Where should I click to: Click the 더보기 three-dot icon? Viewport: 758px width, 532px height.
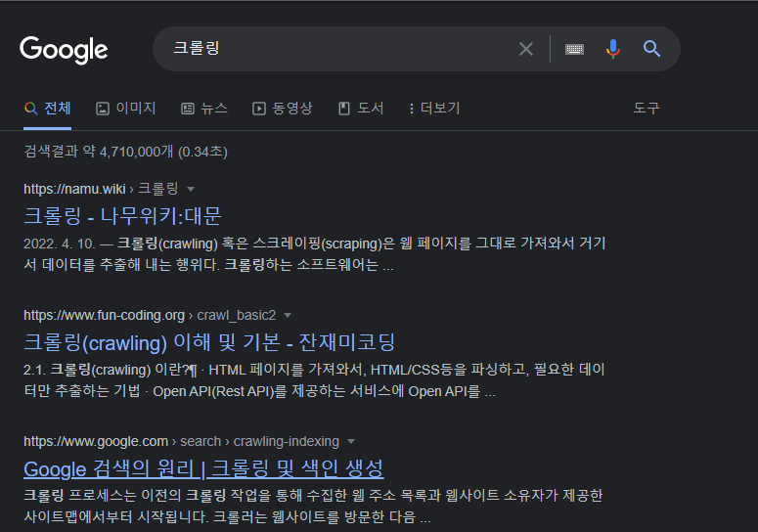(x=412, y=109)
